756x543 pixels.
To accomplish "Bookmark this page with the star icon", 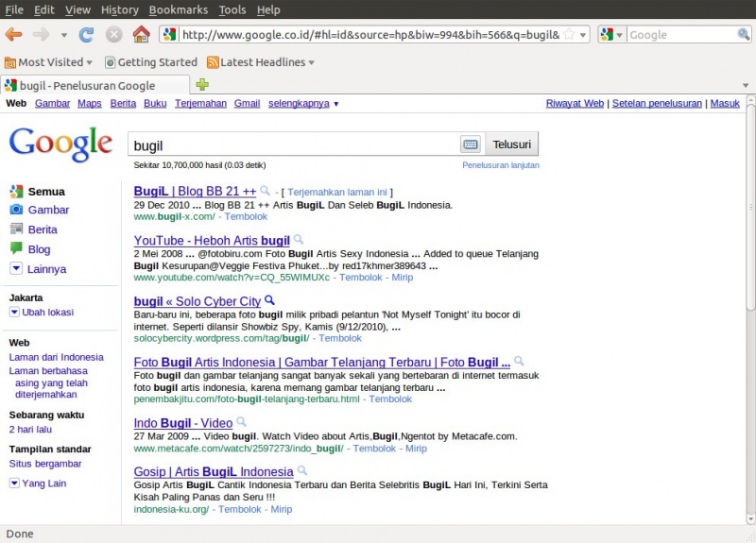I will click(x=569, y=34).
